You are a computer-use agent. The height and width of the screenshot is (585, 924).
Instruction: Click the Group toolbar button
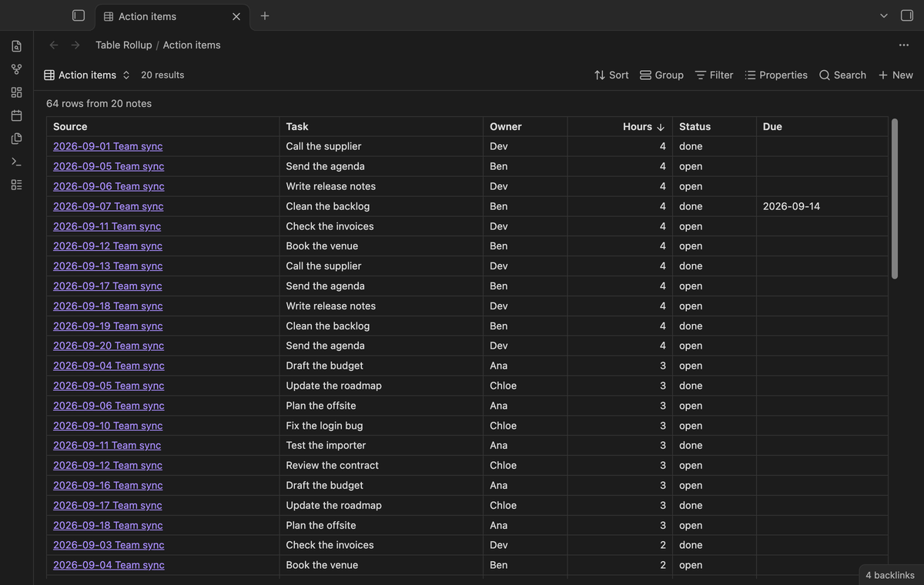661,75
